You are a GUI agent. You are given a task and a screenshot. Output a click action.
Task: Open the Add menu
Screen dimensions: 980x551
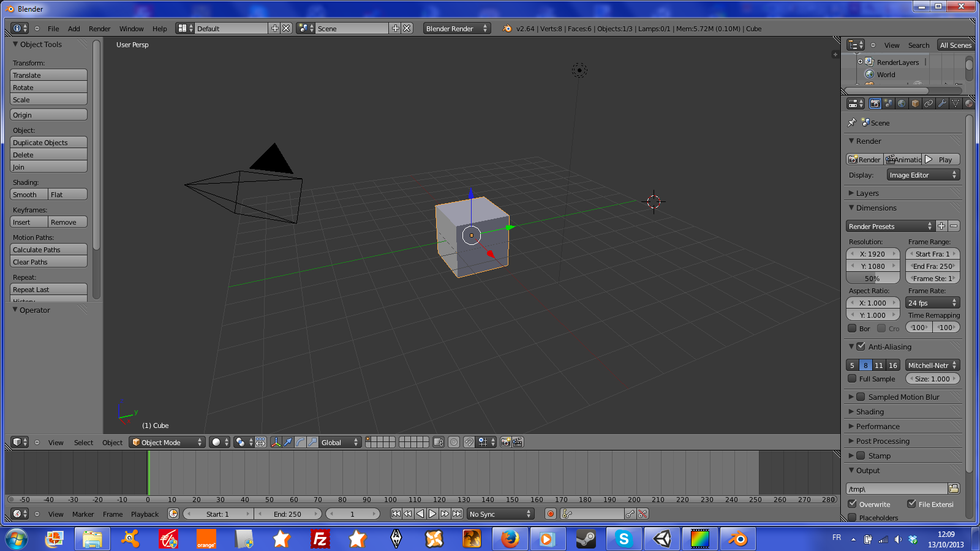(x=73, y=29)
